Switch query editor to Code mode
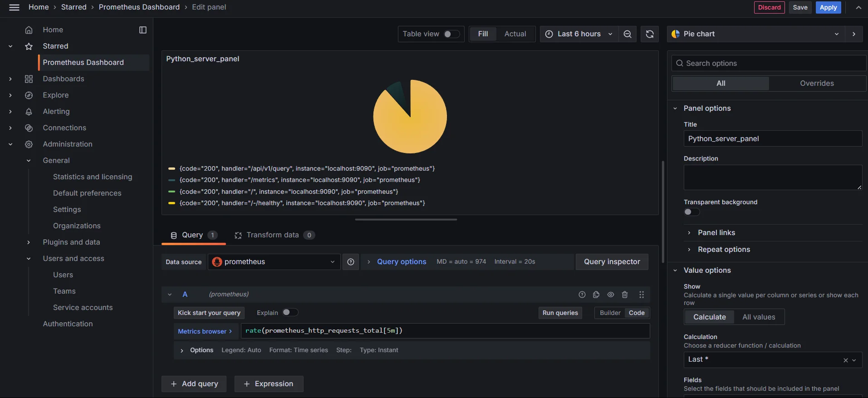The image size is (868, 398). coord(637,313)
